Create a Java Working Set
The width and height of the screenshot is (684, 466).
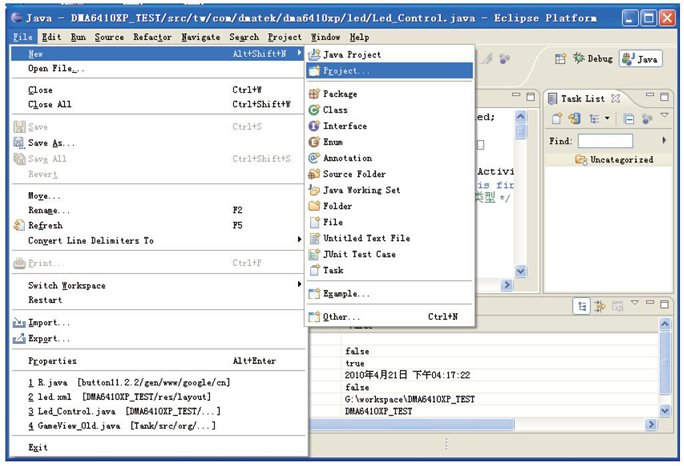coord(389,190)
